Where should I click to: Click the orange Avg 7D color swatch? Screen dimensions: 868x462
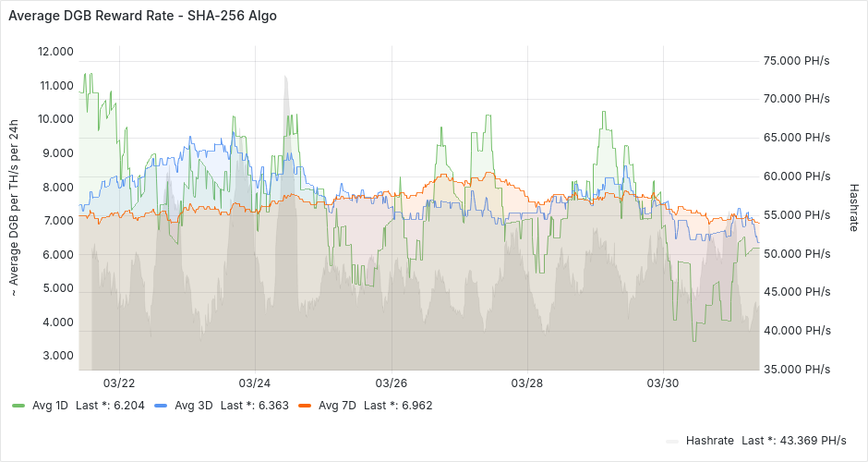(x=305, y=405)
